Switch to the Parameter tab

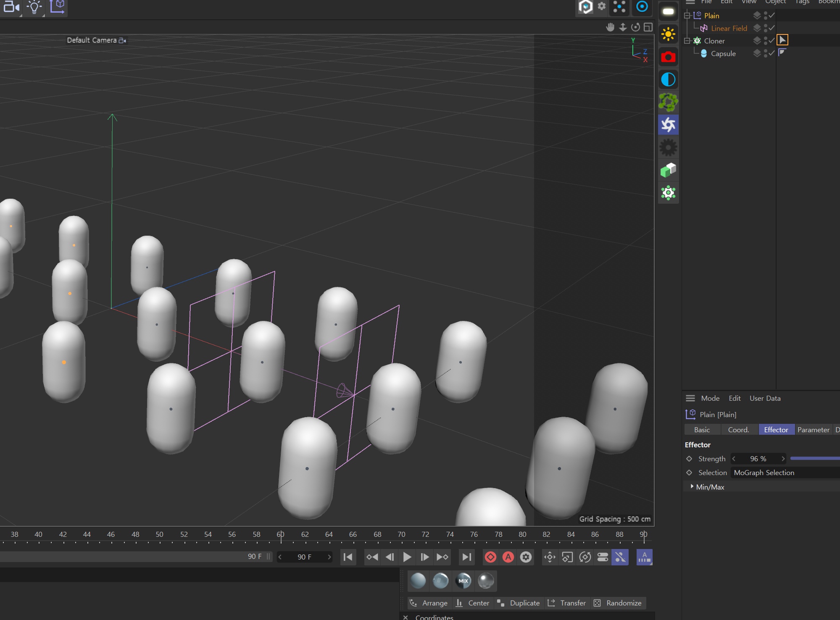(814, 430)
